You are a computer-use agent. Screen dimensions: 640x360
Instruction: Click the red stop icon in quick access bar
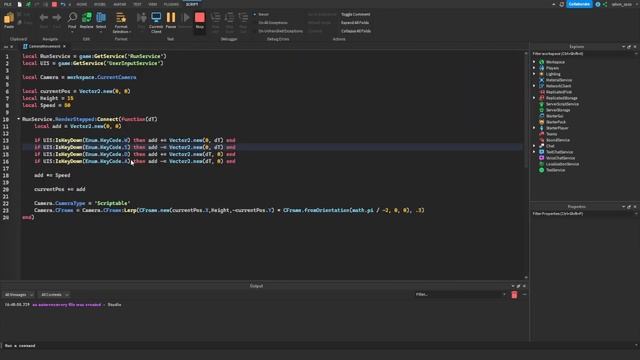pos(54,4)
